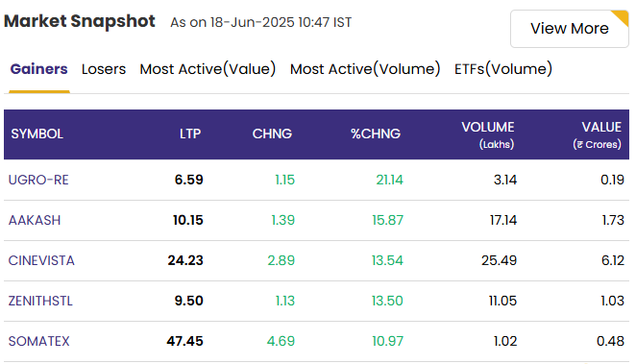Switch to ETFs(Volume) tab

coord(503,69)
